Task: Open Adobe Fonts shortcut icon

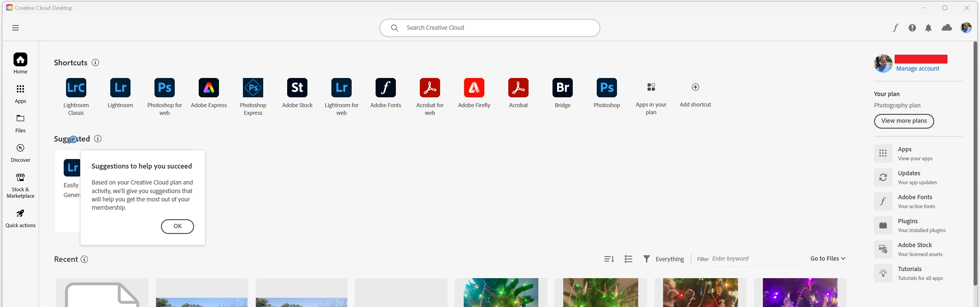Action: 385,88
